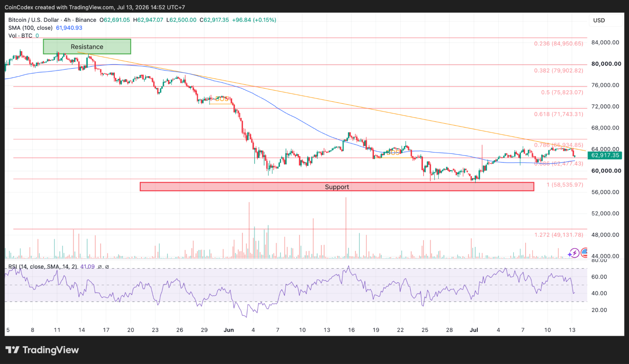Click the 28 date label on the time axis
629x364 pixels.
[x=449, y=330]
